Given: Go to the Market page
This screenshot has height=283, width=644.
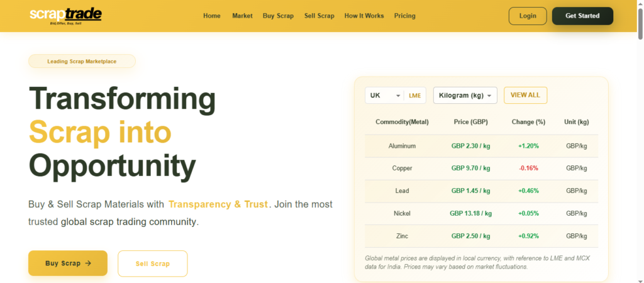Looking at the screenshot, I should point(242,16).
